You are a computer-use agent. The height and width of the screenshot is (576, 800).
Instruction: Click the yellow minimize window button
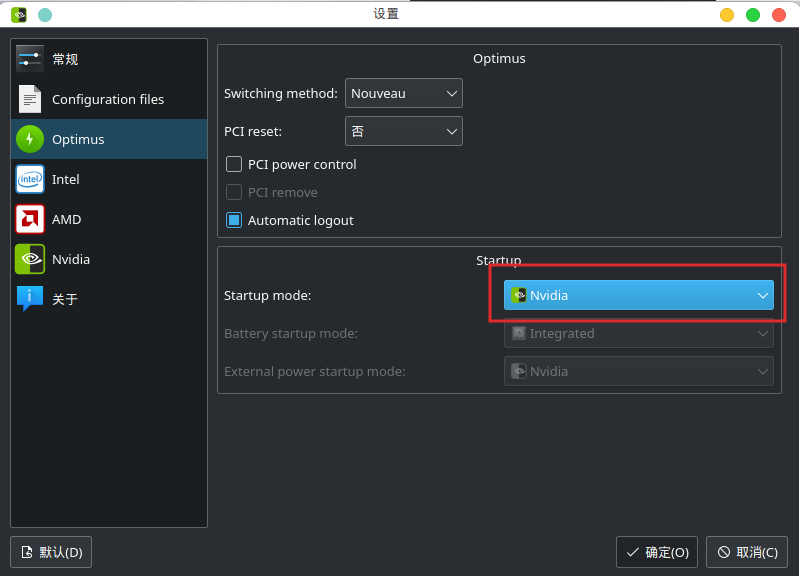pos(727,15)
